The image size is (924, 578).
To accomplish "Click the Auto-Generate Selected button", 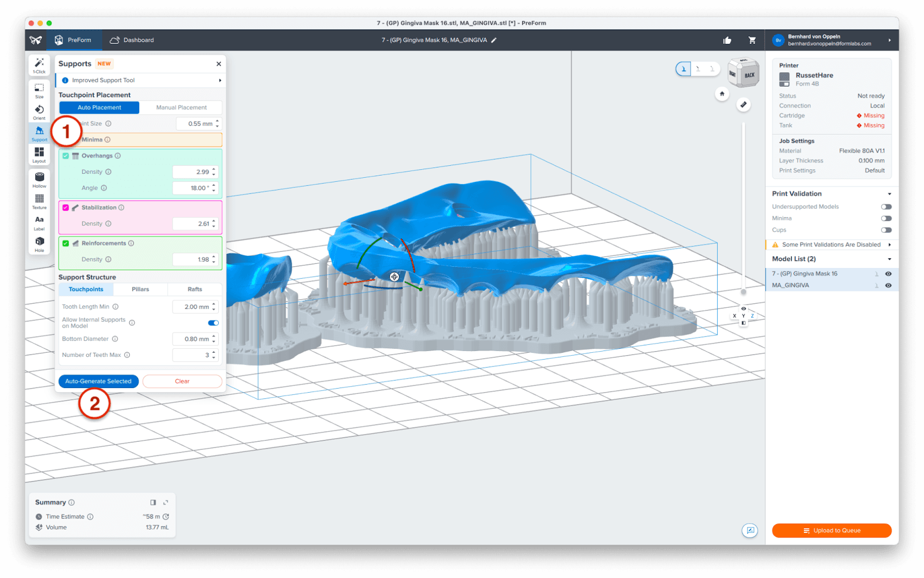I will coord(98,381).
